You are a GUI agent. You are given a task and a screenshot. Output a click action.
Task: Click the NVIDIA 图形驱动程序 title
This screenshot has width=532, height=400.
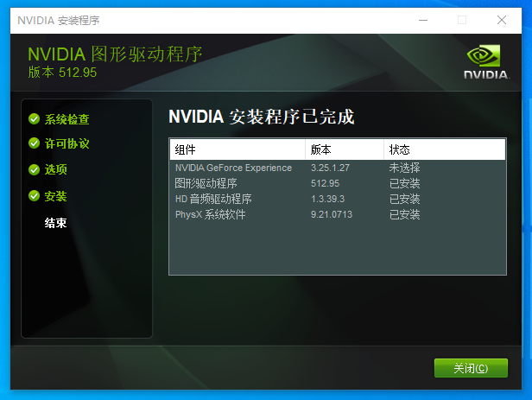click(x=115, y=54)
